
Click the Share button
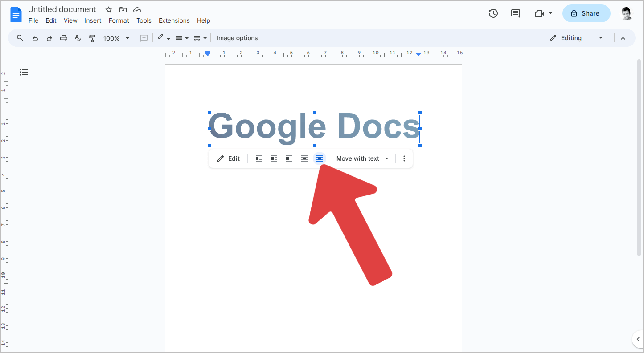[586, 13]
